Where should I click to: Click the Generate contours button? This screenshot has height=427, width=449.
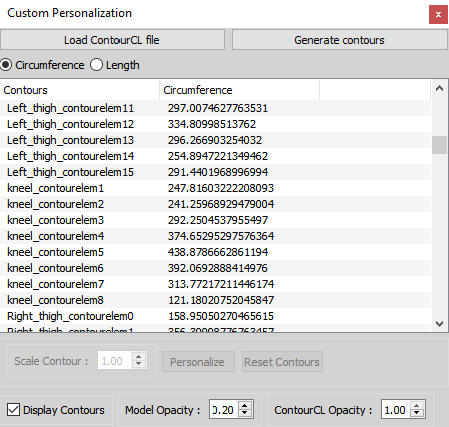[339, 40]
